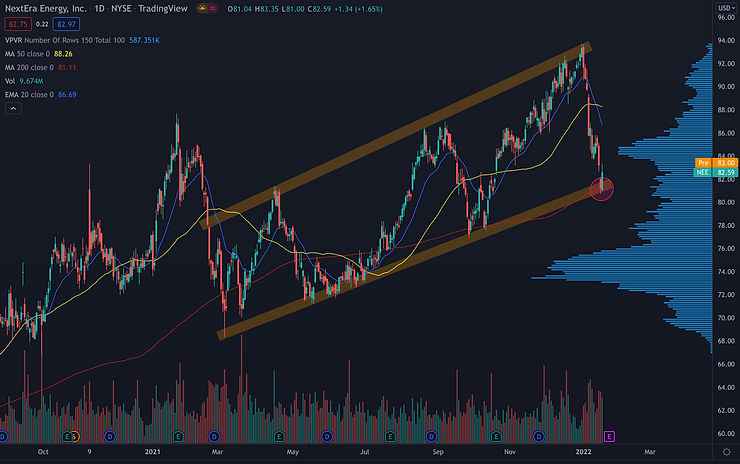Click the change value +1.34 (+1.65%)
The height and width of the screenshot is (464, 740).
(x=358, y=9)
